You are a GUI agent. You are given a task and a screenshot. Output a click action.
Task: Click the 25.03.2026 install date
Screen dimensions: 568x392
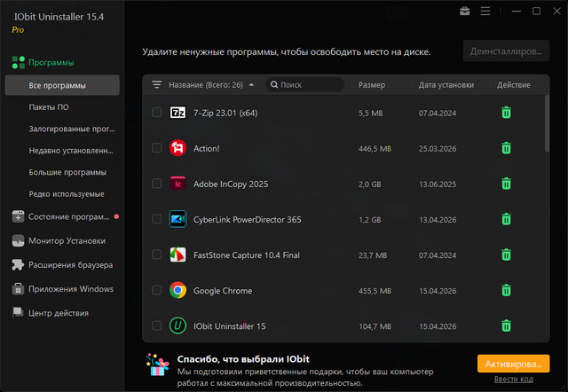click(x=438, y=149)
